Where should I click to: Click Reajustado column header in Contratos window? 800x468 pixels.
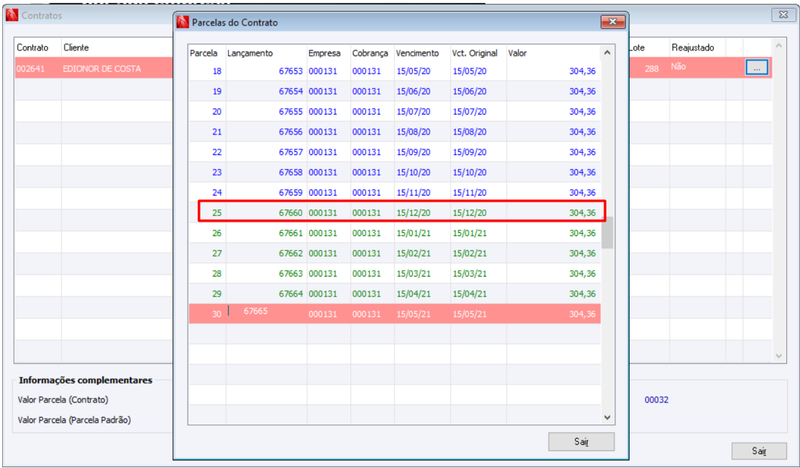[x=692, y=47]
